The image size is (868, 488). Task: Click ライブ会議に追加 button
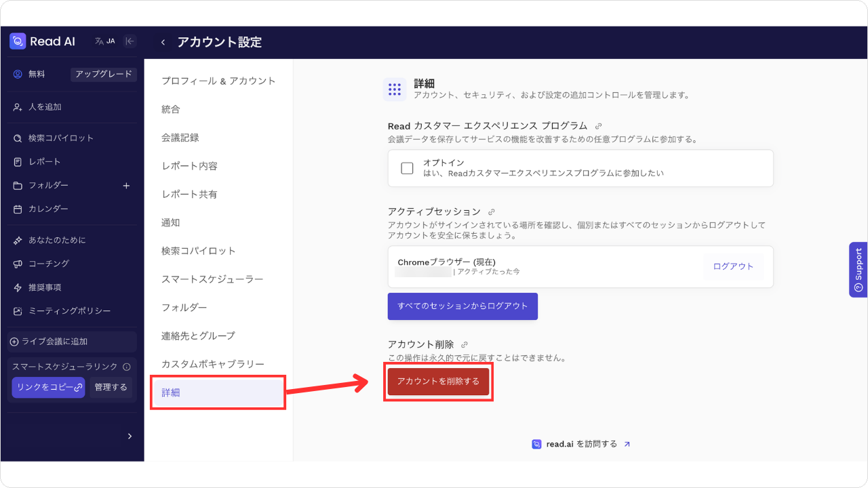[72, 342]
